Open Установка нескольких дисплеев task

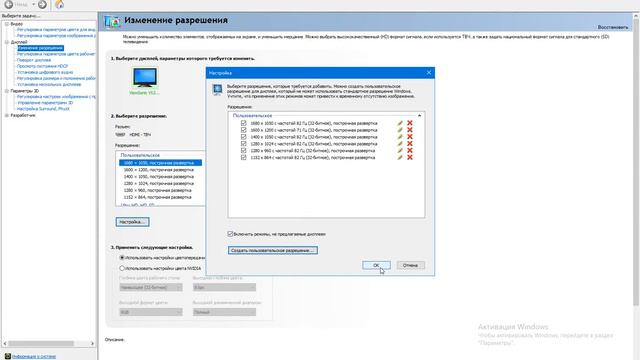(x=49, y=84)
